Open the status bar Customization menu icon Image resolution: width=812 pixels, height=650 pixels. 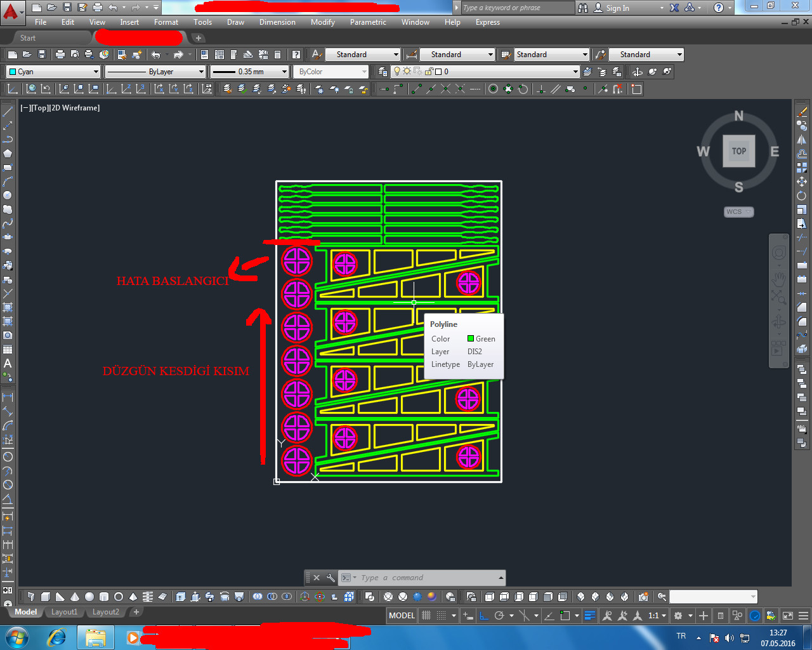pyautogui.click(x=804, y=616)
